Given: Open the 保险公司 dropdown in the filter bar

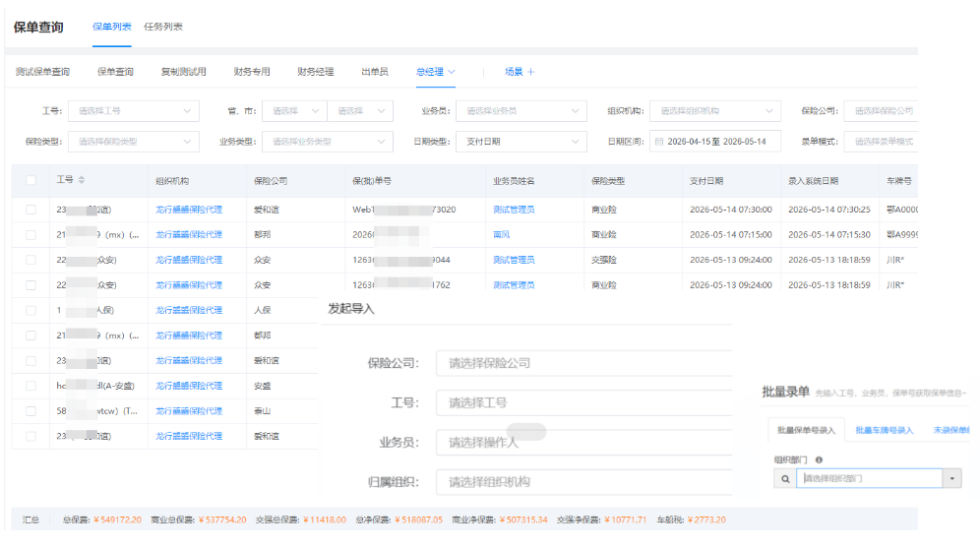Looking at the screenshot, I should click(882, 110).
